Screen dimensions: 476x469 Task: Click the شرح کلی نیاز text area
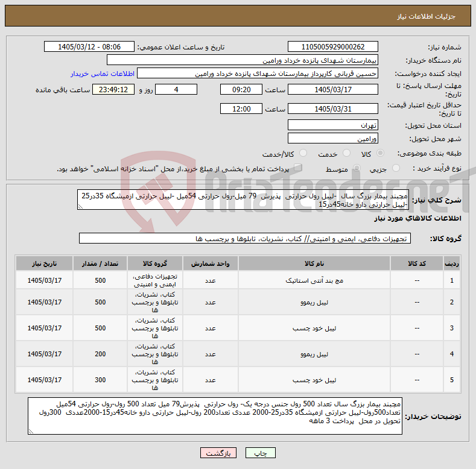pos(243,200)
